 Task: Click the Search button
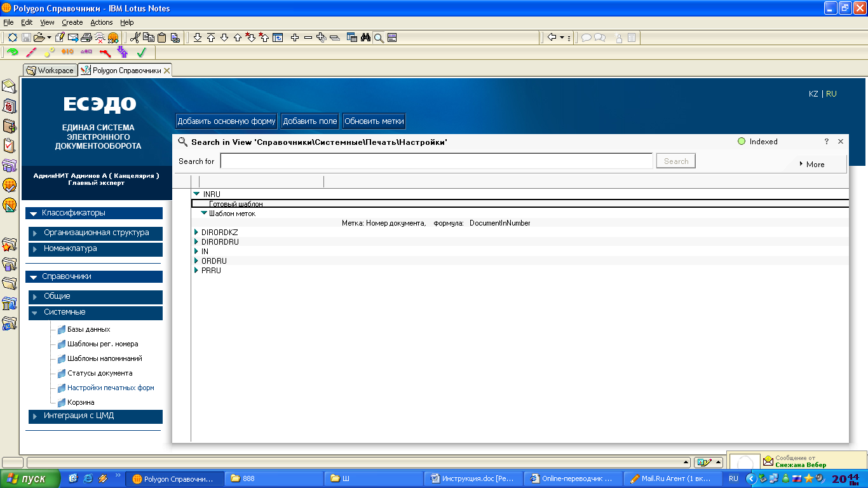pyautogui.click(x=676, y=161)
